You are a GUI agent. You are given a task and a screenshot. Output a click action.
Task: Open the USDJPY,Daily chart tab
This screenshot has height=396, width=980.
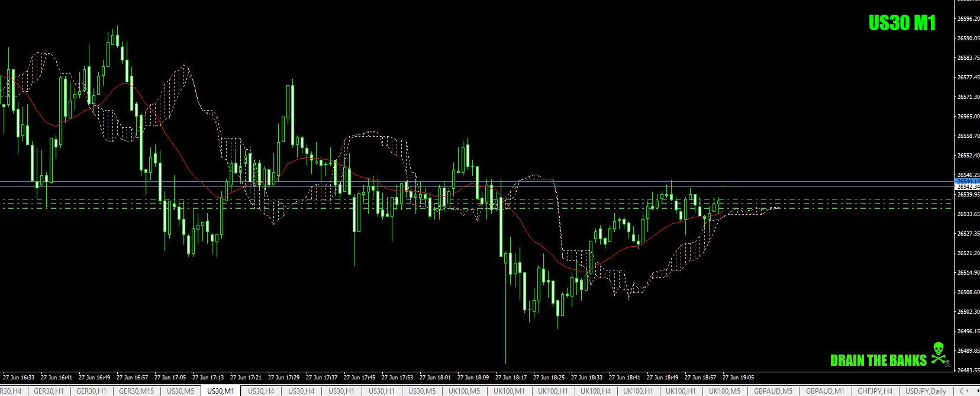click(926, 391)
